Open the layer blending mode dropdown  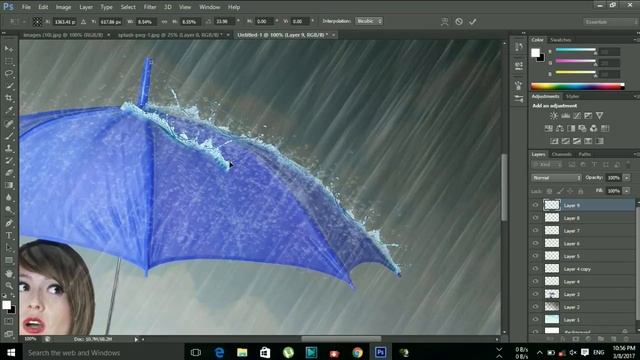pyautogui.click(x=556, y=178)
